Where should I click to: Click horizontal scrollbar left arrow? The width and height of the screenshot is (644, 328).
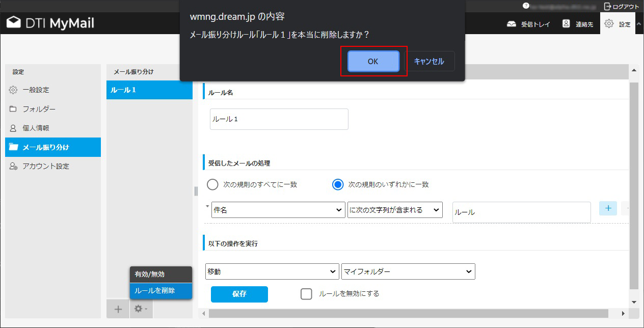pyautogui.click(x=204, y=313)
